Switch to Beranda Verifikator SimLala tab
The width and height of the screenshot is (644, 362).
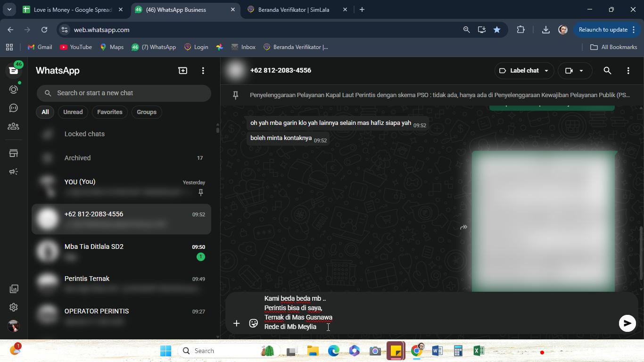(294, 9)
